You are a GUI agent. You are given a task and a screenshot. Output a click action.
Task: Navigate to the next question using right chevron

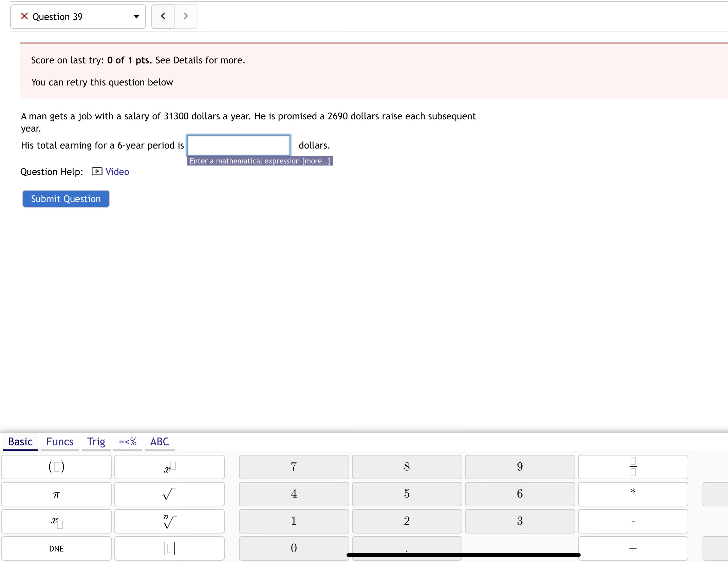click(186, 16)
